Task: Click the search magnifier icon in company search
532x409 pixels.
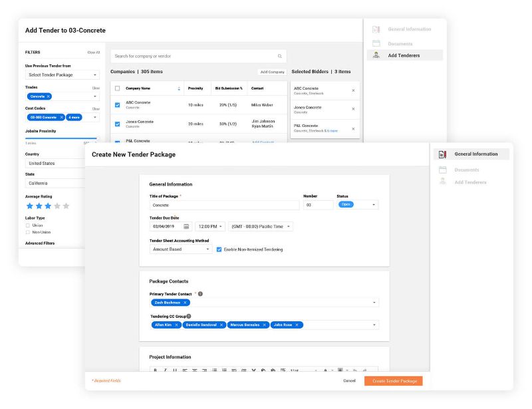Action: 279,57
